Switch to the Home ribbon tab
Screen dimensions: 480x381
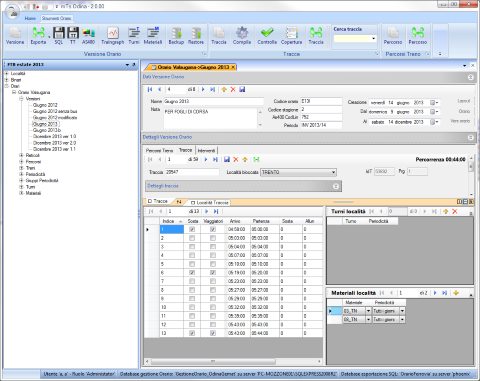click(x=30, y=18)
